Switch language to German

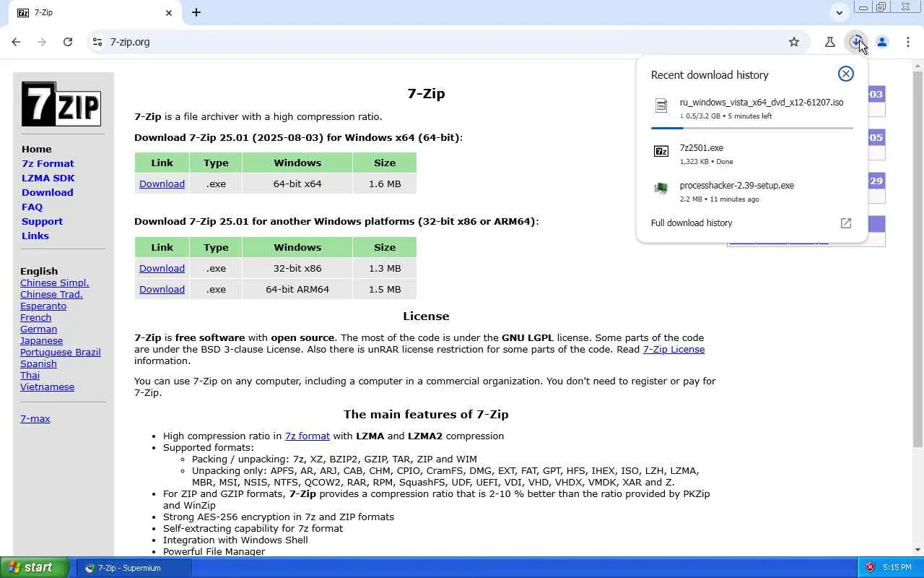(x=38, y=329)
